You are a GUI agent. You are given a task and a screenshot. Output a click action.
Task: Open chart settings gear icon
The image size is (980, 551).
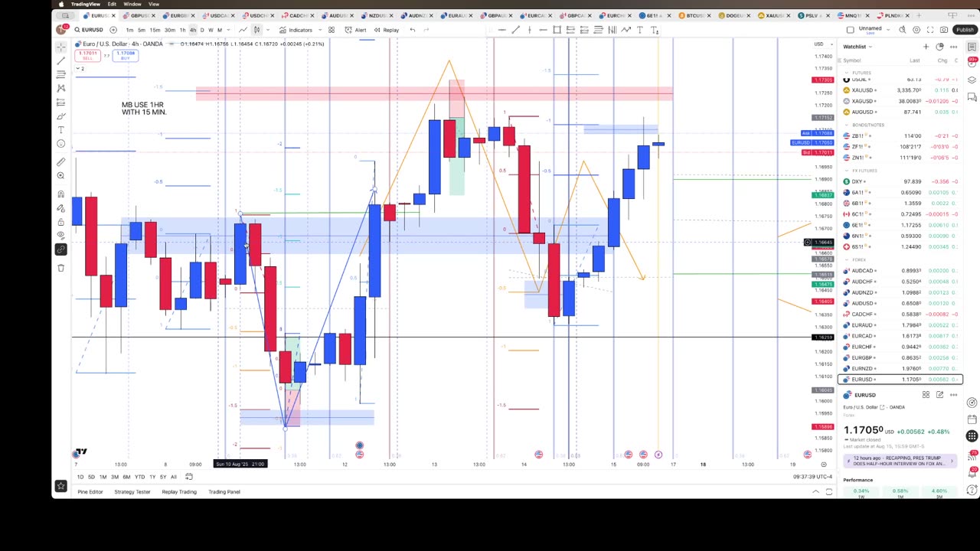click(x=916, y=30)
